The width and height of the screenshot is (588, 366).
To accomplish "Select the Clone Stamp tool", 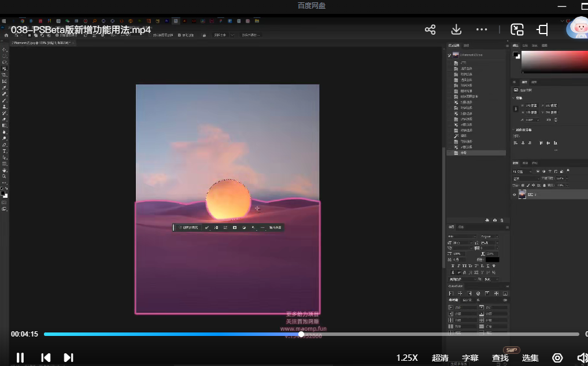I will coord(5,107).
